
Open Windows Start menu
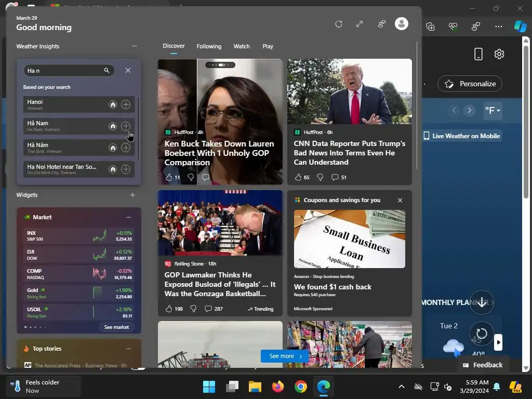click(x=209, y=387)
